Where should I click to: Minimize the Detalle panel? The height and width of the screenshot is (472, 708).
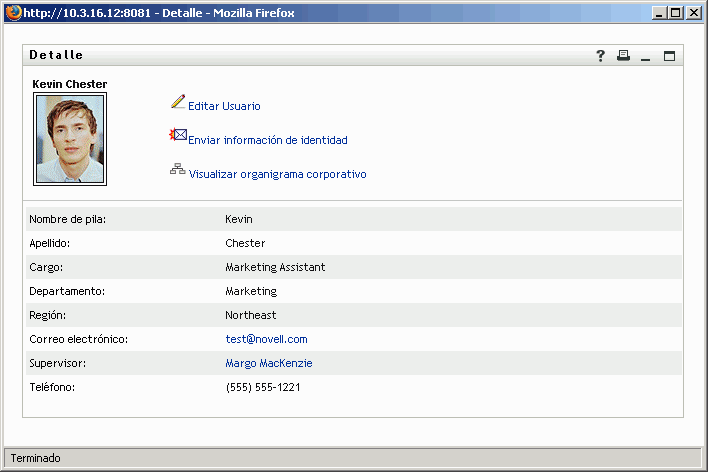click(646, 57)
